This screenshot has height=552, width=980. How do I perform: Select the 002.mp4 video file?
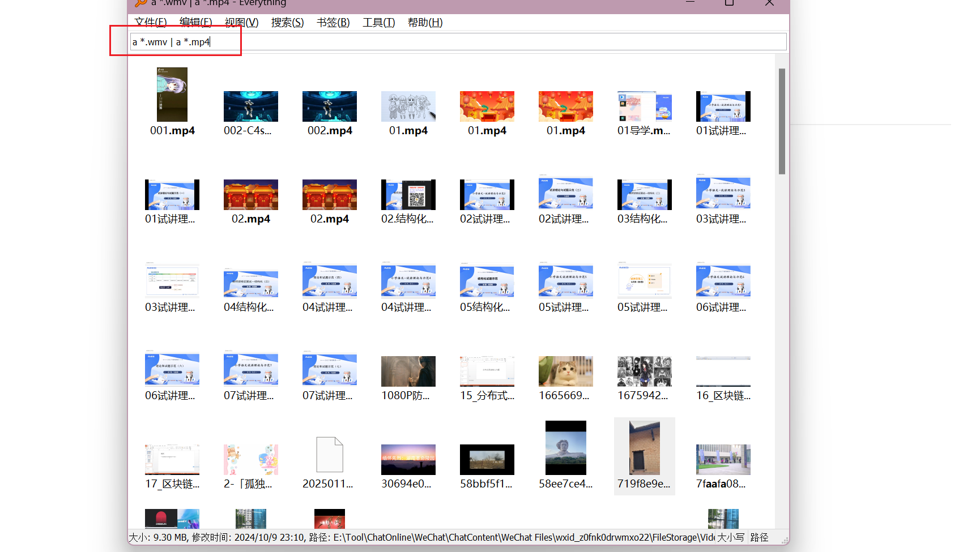330,113
